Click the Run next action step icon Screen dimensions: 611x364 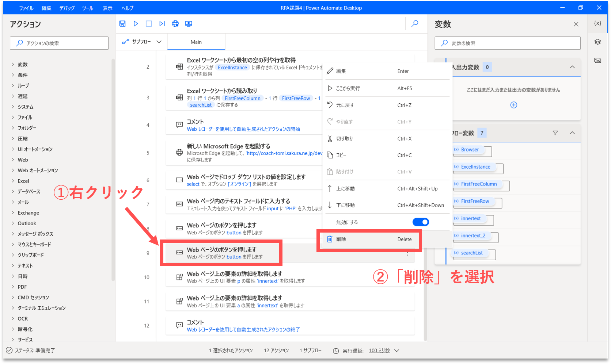pyautogui.click(x=162, y=24)
